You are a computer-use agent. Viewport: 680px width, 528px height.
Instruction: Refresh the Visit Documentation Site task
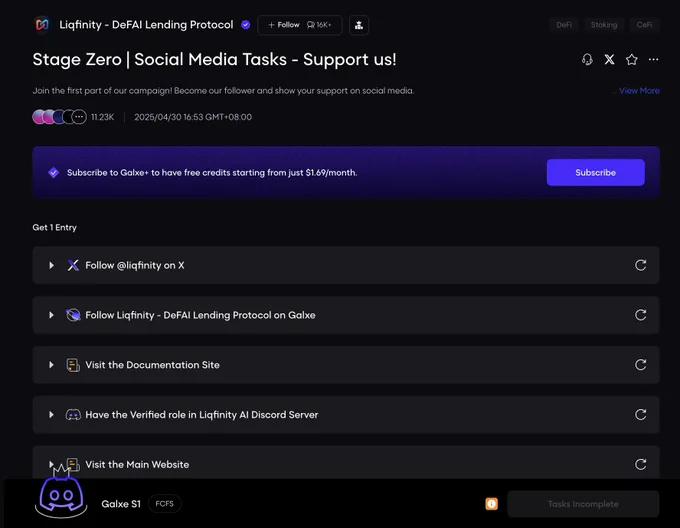[641, 365]
